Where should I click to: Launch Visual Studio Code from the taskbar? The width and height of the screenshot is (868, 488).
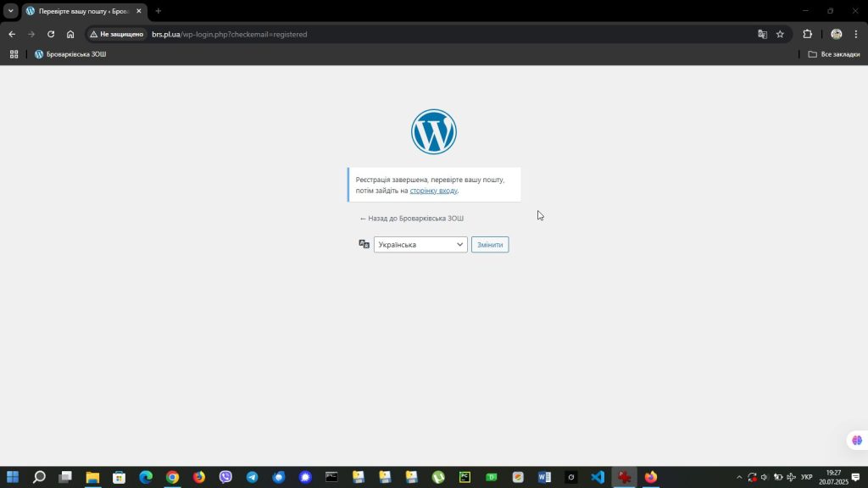(598, 477)
